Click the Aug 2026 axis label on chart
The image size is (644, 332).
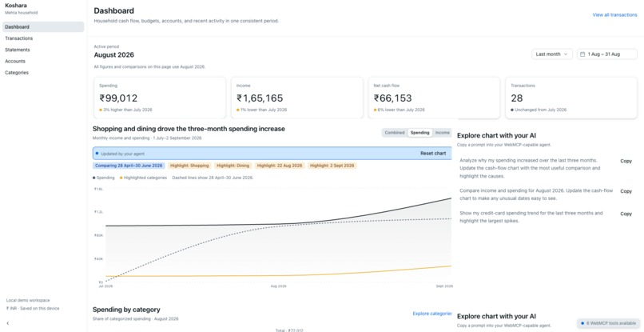pos(279,286)
